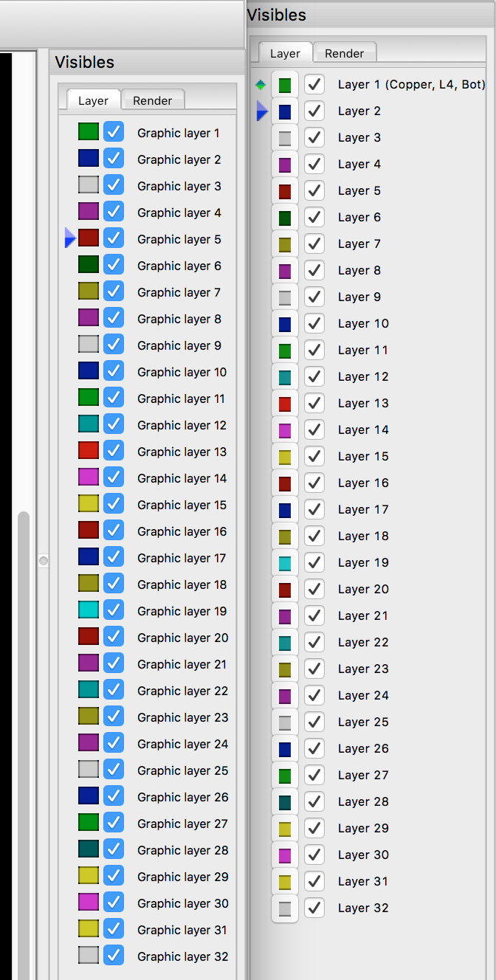The image size is (496, 980).
Task: Uncheck visibility for Graphic layer 22
Action: (x=114, y=690)
